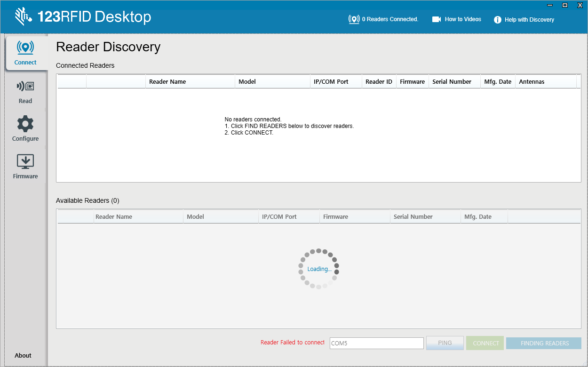Click the readers connected antenna icon
This screenshot has width=588, height=367.
click(354, 19)
